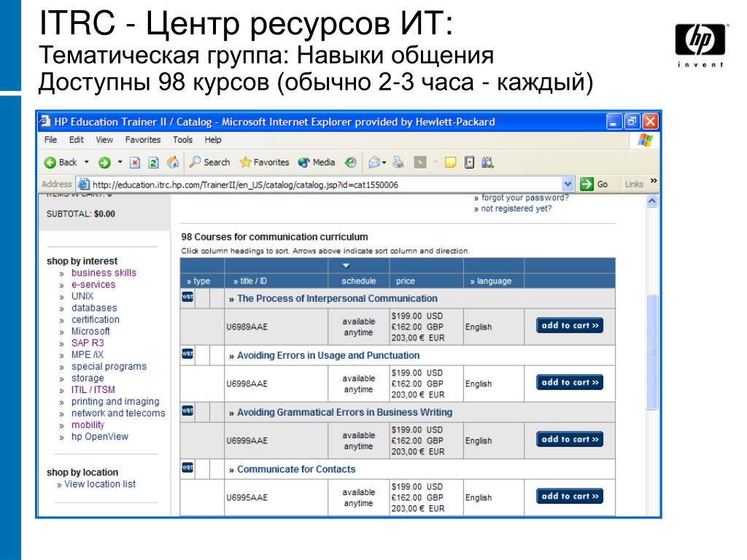Image resolution: width=747 pixels, height=560 pixels.
Task: Expand the Mail button dropdown arrow
Action: tap(384, 163)
